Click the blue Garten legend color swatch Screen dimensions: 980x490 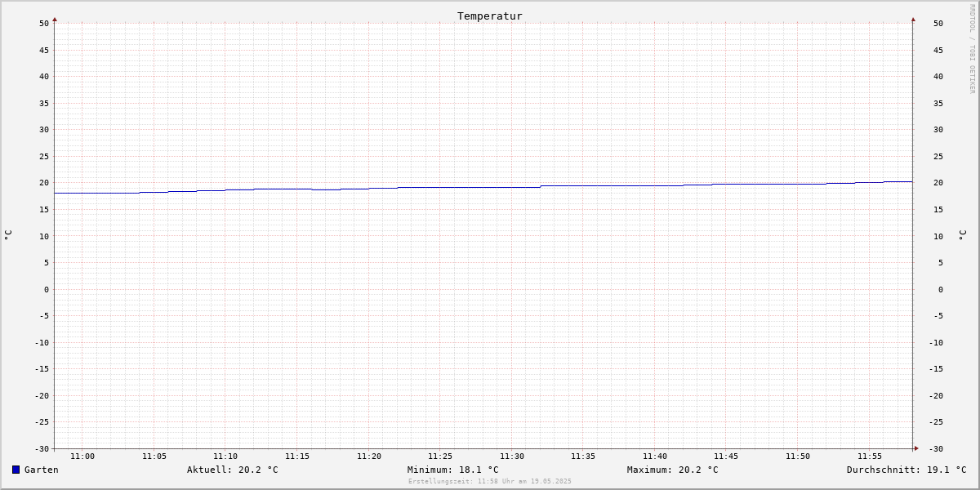point(16,470)
